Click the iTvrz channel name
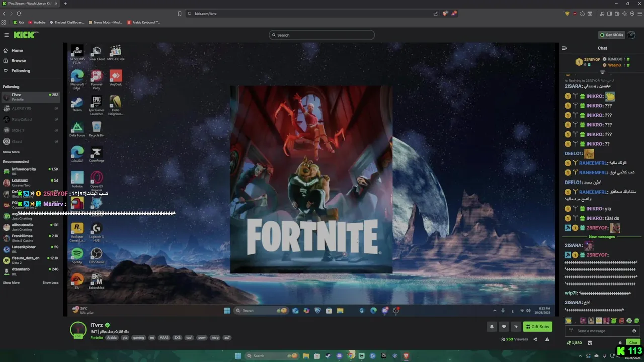 click(96, 325)
